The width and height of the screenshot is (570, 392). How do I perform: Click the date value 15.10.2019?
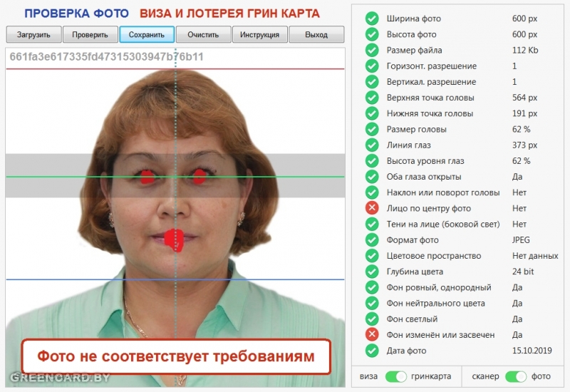532,351
